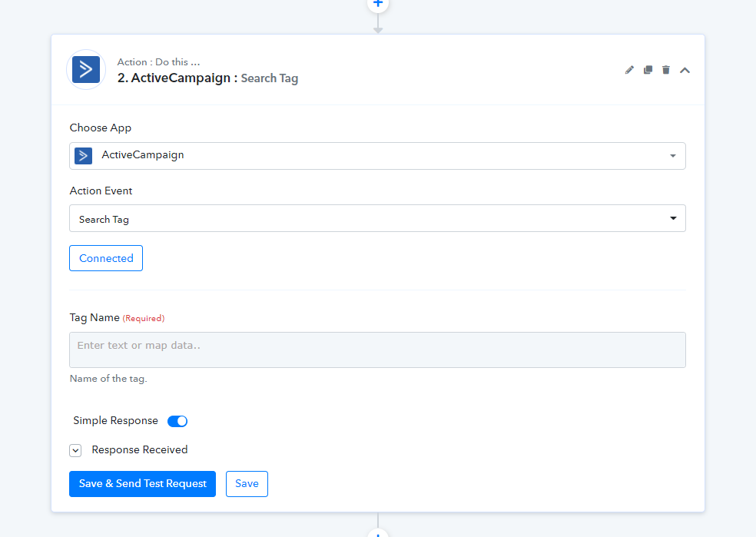The width and height of the screenshot is (756, 537).
Task: Click the 'Name of the tag.' help text
Action: click(x=108, y=379)
